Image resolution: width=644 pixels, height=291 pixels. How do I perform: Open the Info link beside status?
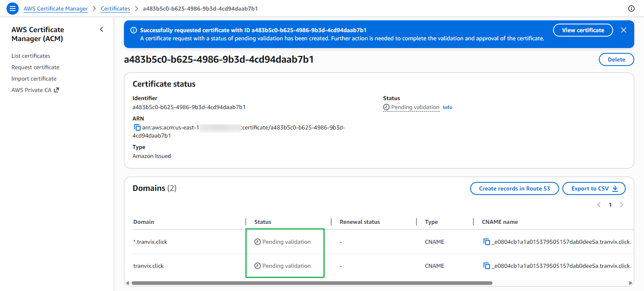447,107
